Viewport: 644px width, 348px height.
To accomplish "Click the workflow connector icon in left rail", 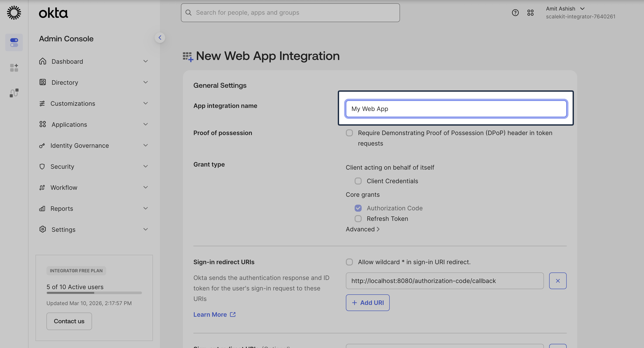I will click(x=14, y=93).
